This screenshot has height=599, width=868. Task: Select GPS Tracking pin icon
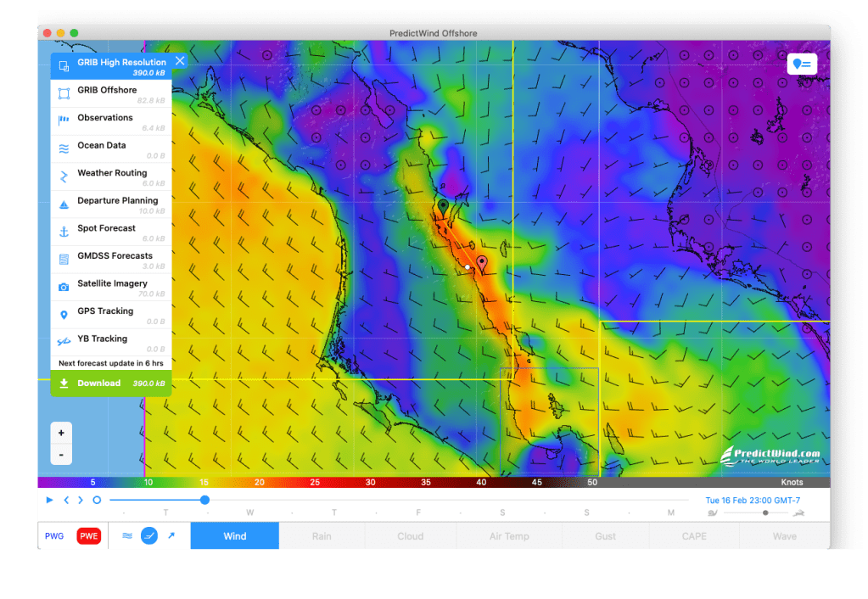[x=64, y=315]
